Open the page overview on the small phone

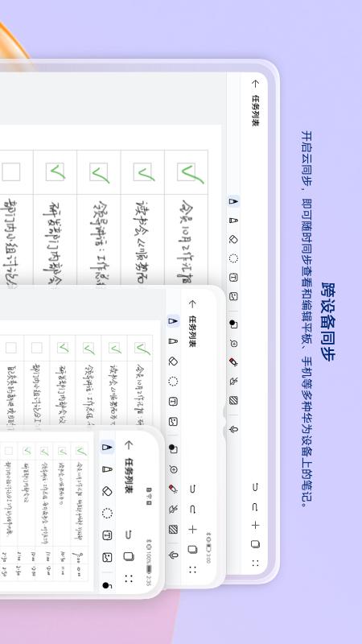point(129,556)
